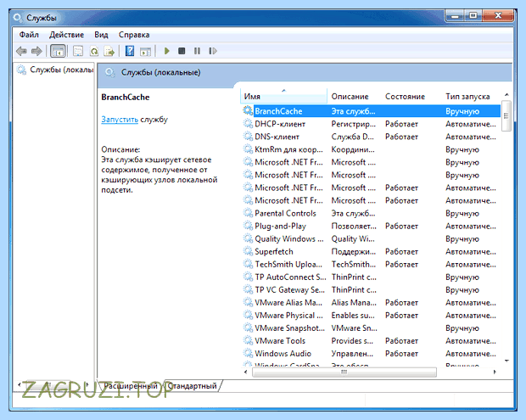Select the Quality Windows service
Screen dimensions: 526x420
coord(289,239)
